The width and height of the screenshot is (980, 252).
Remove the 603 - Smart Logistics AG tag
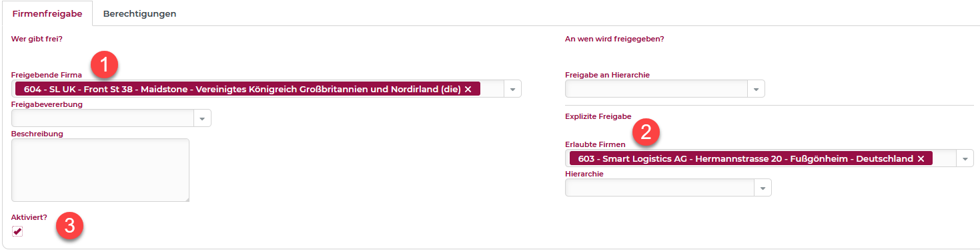coord(921,158)
